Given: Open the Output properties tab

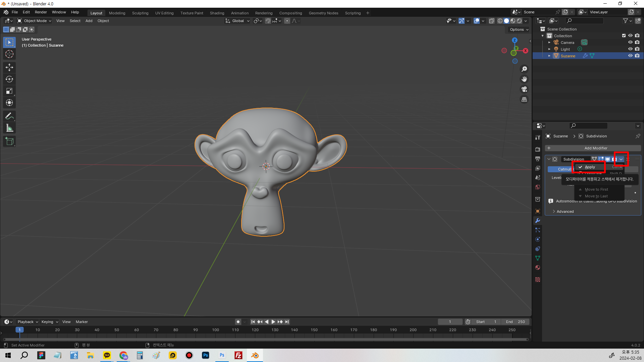Looking at the screenshot, I should point(538,159).
